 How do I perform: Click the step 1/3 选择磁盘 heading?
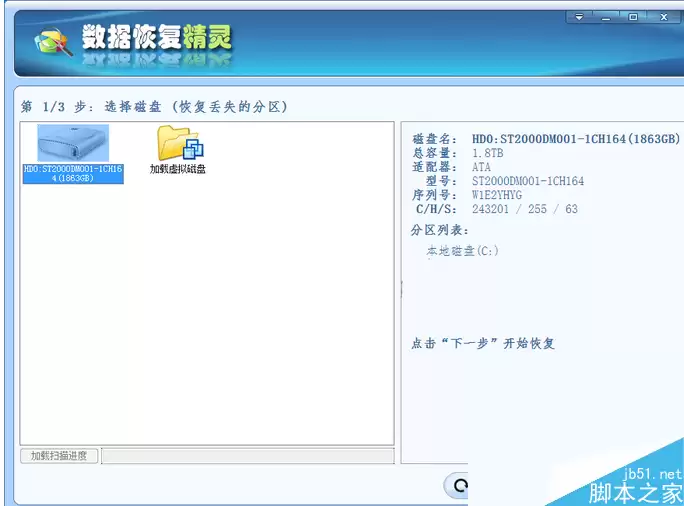pos(154,106)
